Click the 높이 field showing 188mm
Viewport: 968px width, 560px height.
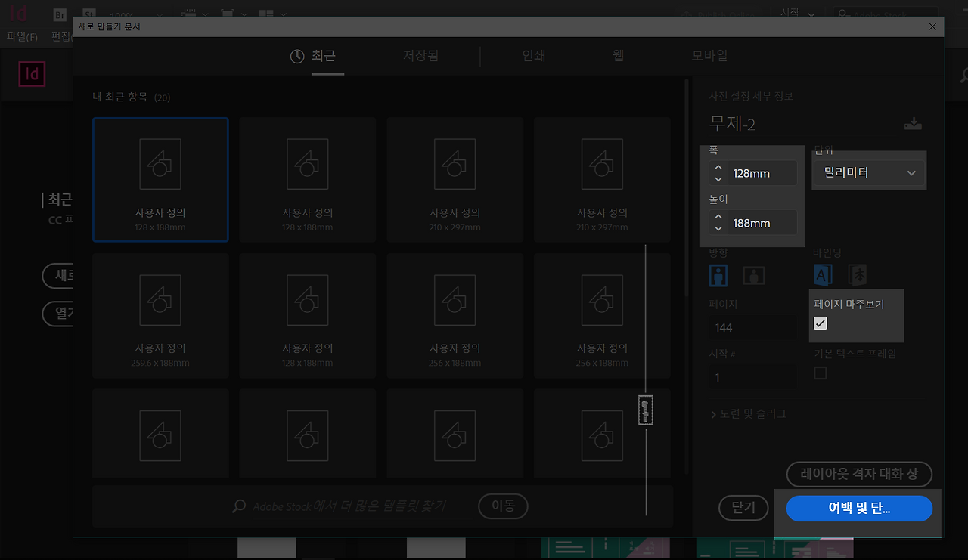(x=762, y=223)
